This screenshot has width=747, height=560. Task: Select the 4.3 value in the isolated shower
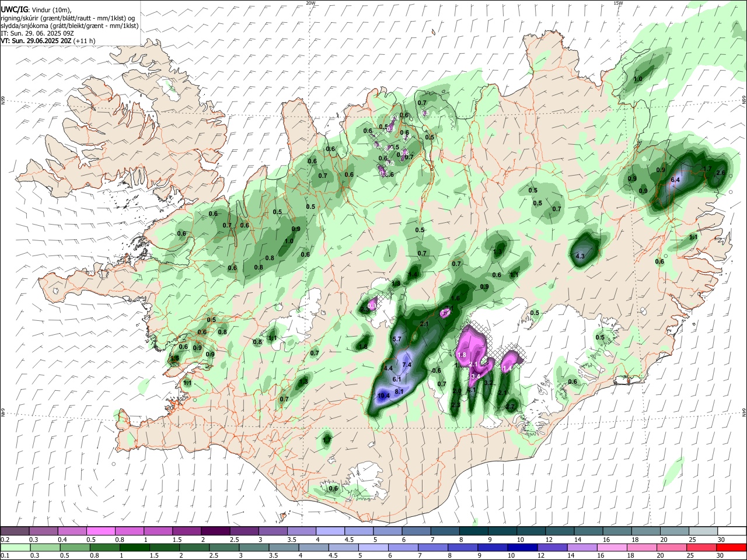click(x=580, y=257)
